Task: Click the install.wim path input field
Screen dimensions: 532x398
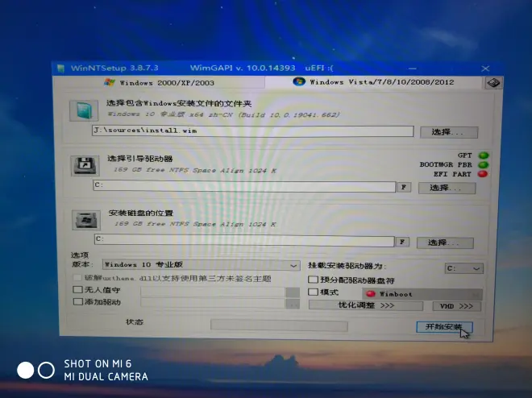Action: tap(253, 131)
